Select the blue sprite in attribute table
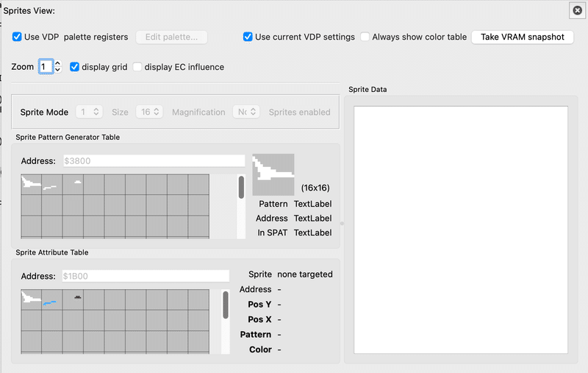588x373 pixels. tap(52, 299)
